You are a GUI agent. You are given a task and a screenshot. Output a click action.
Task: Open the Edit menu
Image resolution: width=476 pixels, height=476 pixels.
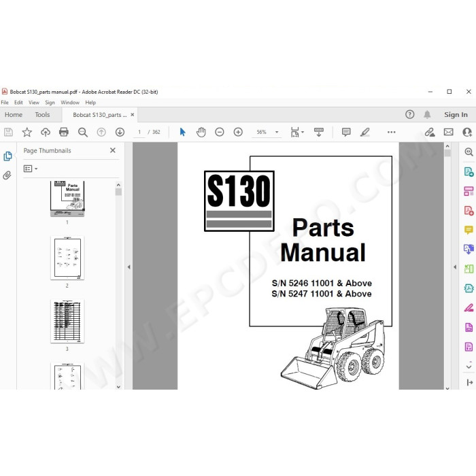pyautogui.click(x=18, y=103)
